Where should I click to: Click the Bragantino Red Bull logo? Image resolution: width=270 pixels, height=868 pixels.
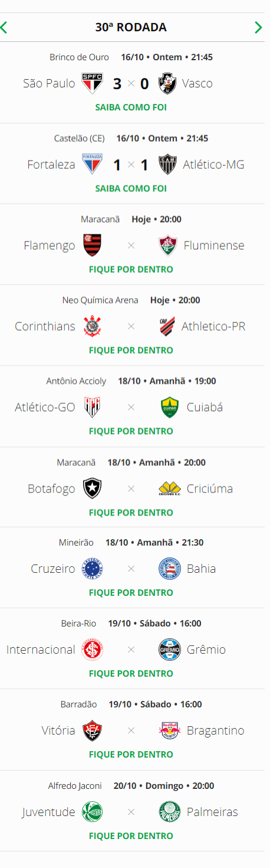point(168,730)
